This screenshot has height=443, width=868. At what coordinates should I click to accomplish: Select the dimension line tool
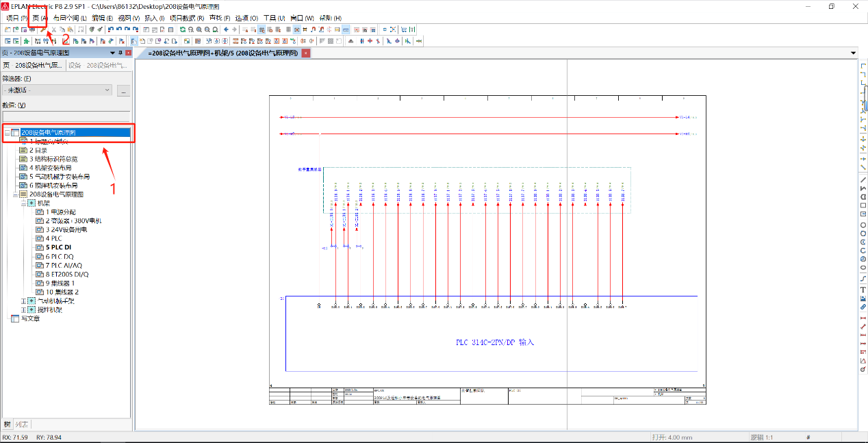tap(863, 319)
